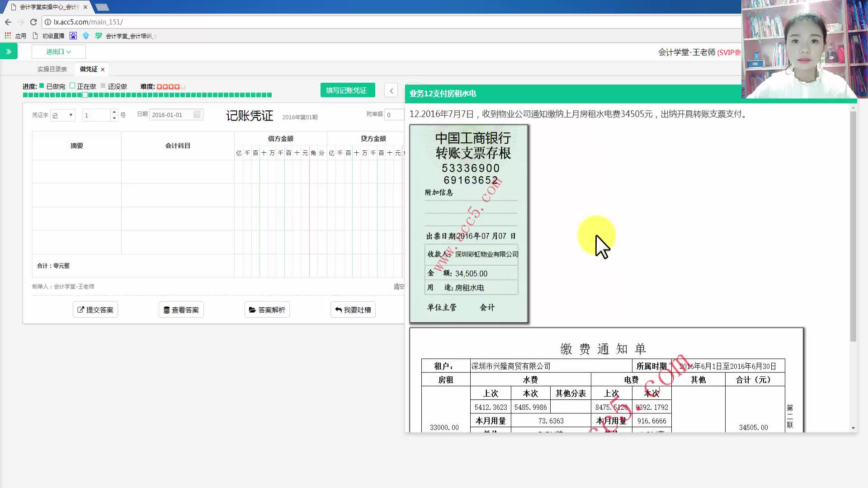Viewport: 868px width, 488px height.
Task: Click browser back arrow
Action: click(x=8, y=22)
